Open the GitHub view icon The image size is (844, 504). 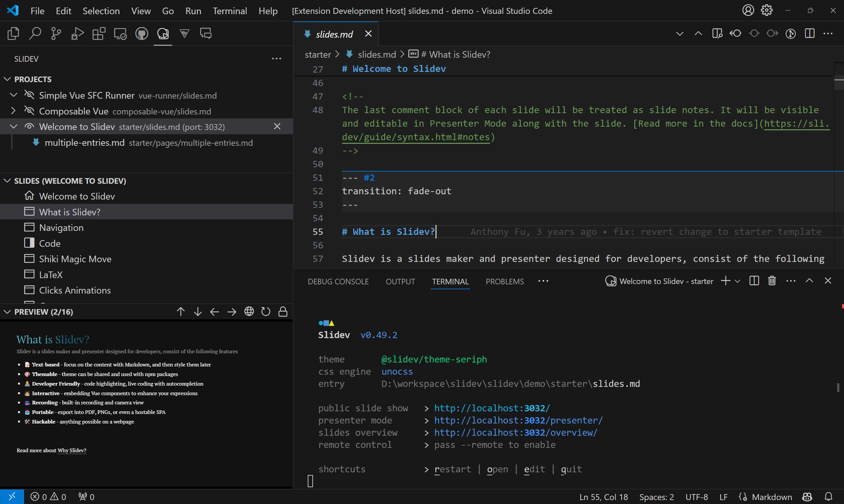point(141,34)
